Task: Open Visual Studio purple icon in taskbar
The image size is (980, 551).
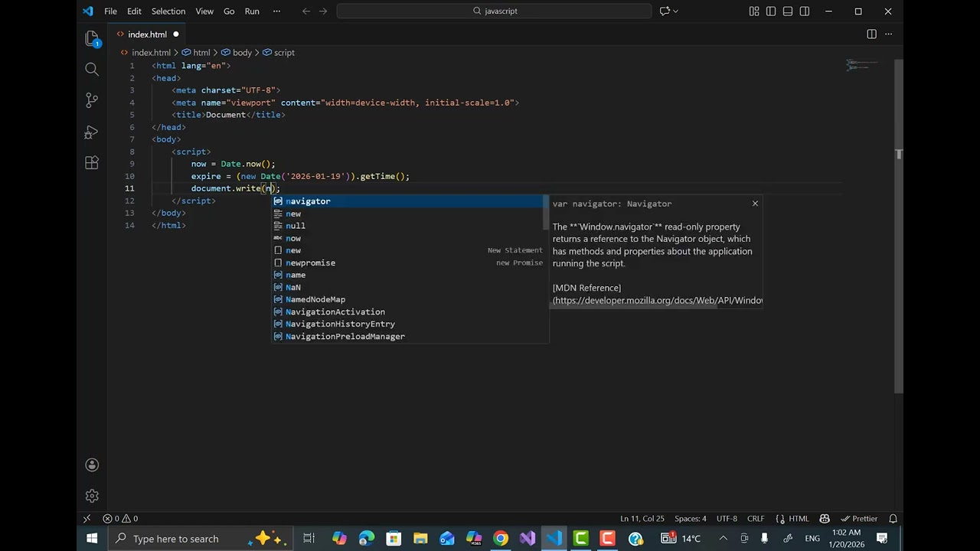Action: [528, 539]
